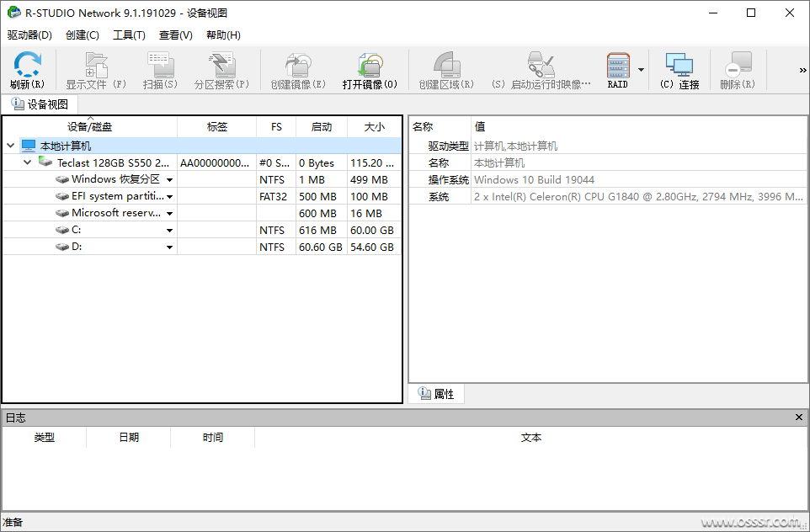Click the Partition Search (分区搜索) icon
Image resolution: width=810 pixels, height=532 pixels.
(x=222, y=65)
